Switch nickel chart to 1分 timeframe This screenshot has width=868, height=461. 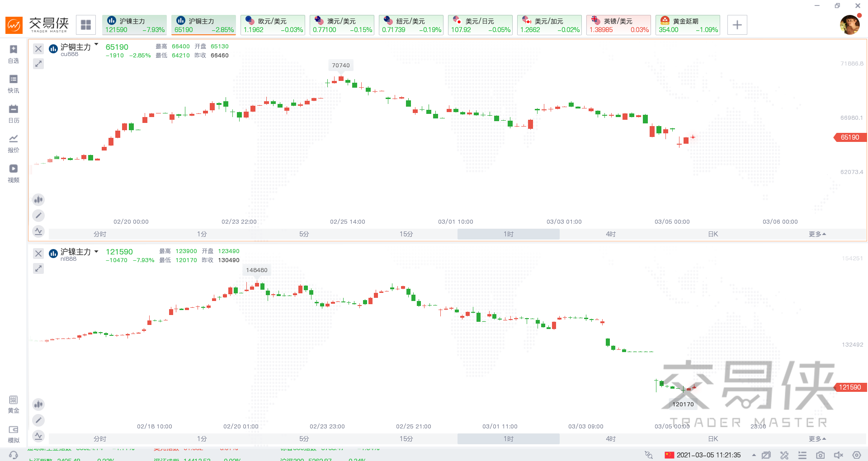pos(202,439)
